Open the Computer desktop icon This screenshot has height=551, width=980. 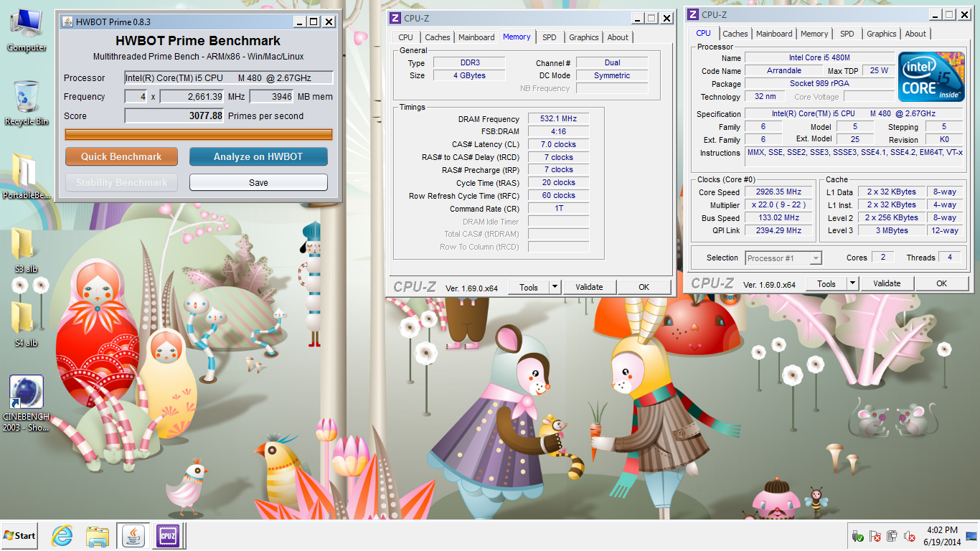tap(27, 31)
